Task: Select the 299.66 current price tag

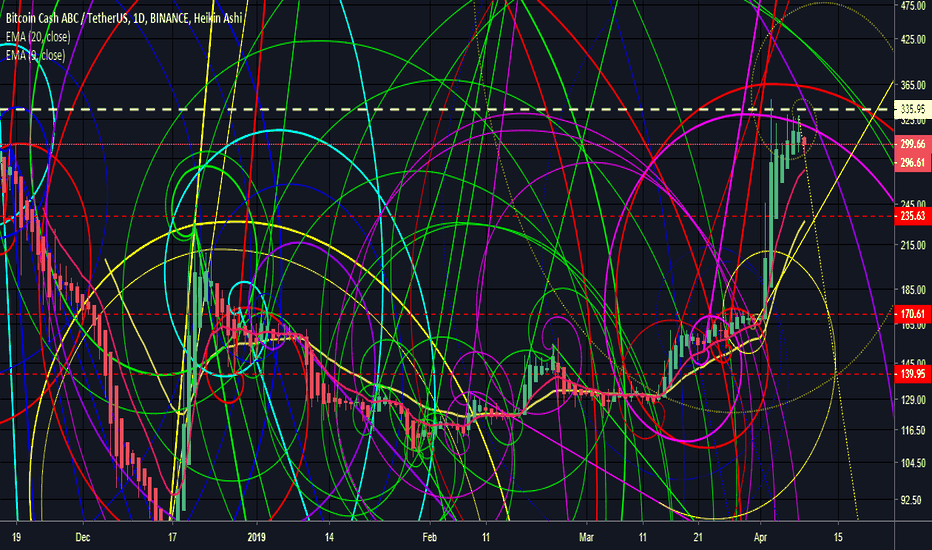Action: (913, 144)
